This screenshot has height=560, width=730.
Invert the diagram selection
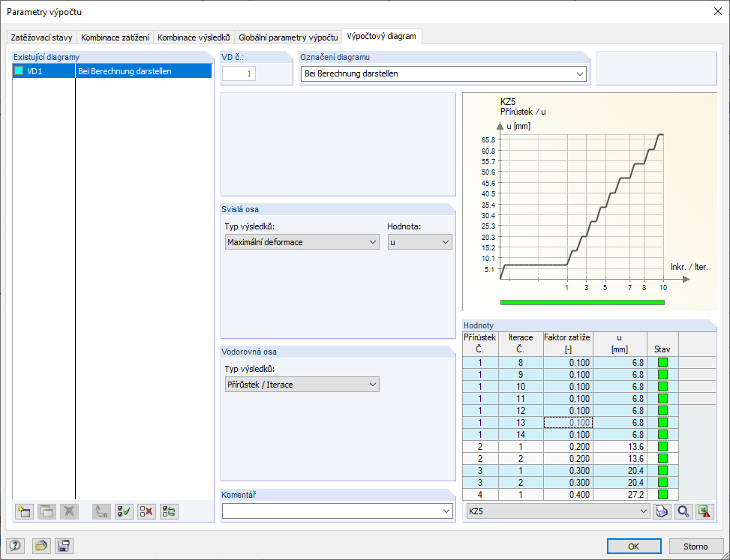click(x=169, y=511)
